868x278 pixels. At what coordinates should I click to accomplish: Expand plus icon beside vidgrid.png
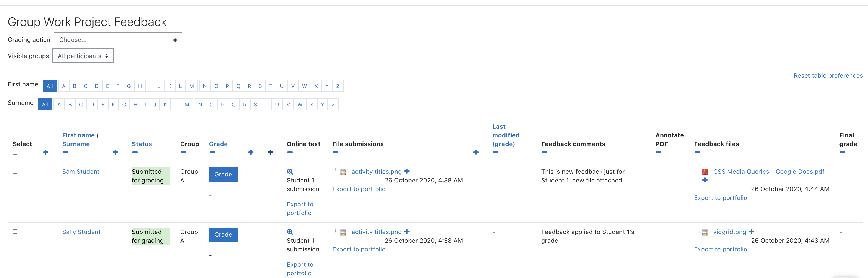click(751, 232)
